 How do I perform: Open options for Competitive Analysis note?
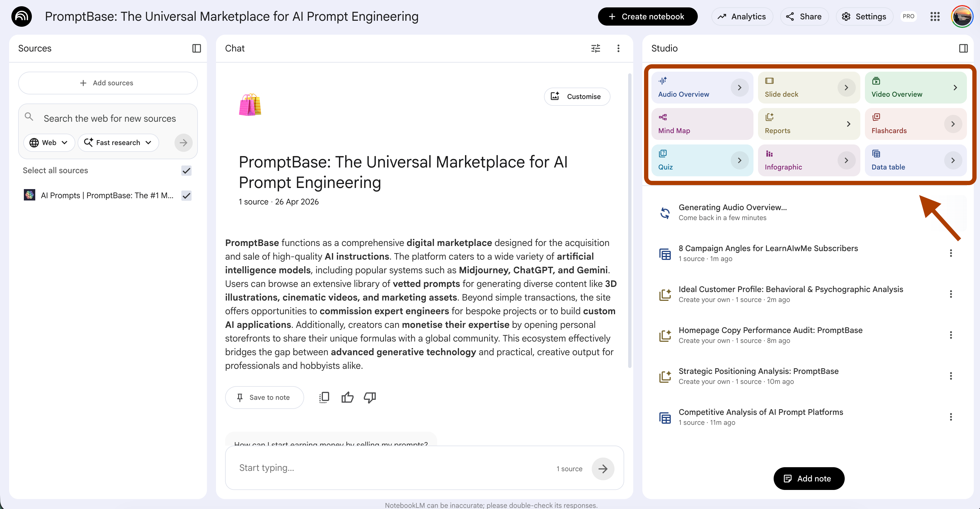pyautogui.click(x=951, y=417)
